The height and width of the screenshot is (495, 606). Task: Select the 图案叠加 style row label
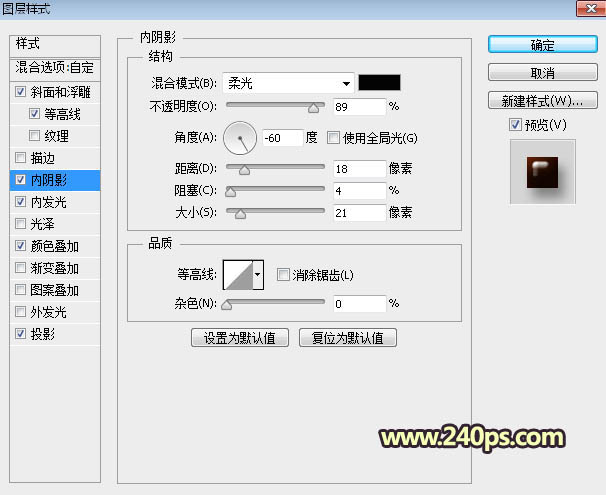[54, 290]
